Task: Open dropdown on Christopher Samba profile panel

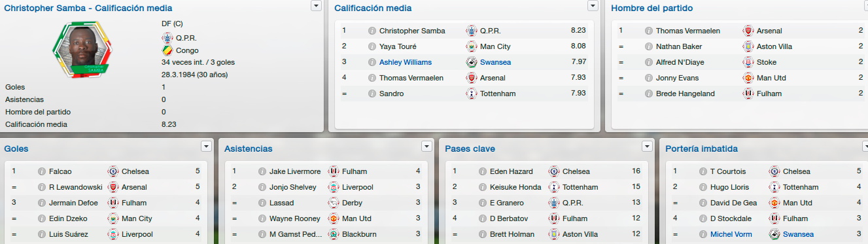Action: (316, 6)
